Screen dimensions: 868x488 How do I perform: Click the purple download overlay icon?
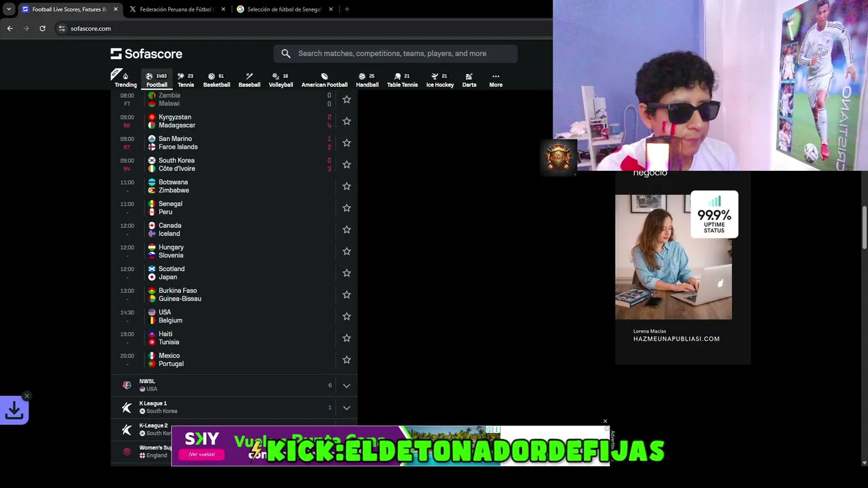(14, 410)
